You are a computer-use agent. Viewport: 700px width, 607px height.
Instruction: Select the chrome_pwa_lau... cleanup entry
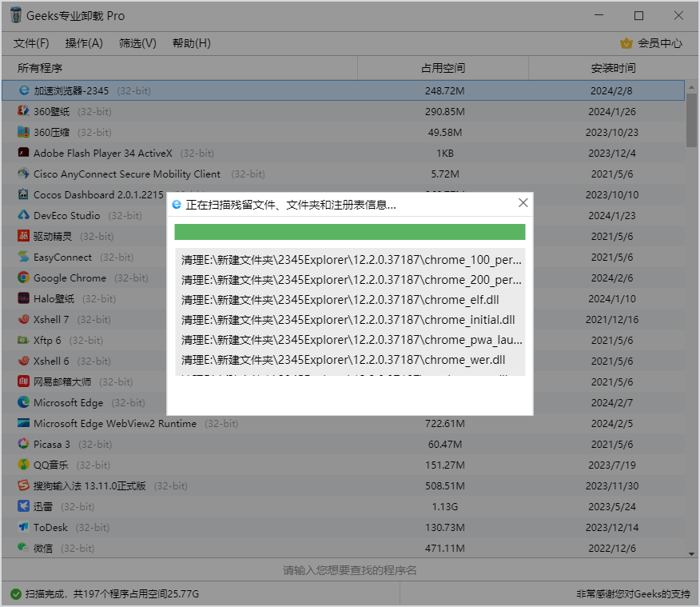pyautogui.click(x=351, y=340)
